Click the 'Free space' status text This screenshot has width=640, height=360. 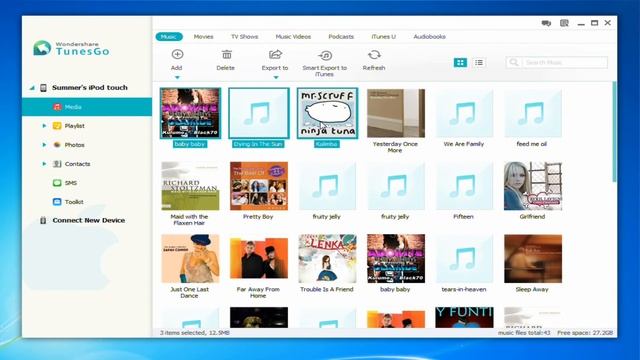[585, 333]
